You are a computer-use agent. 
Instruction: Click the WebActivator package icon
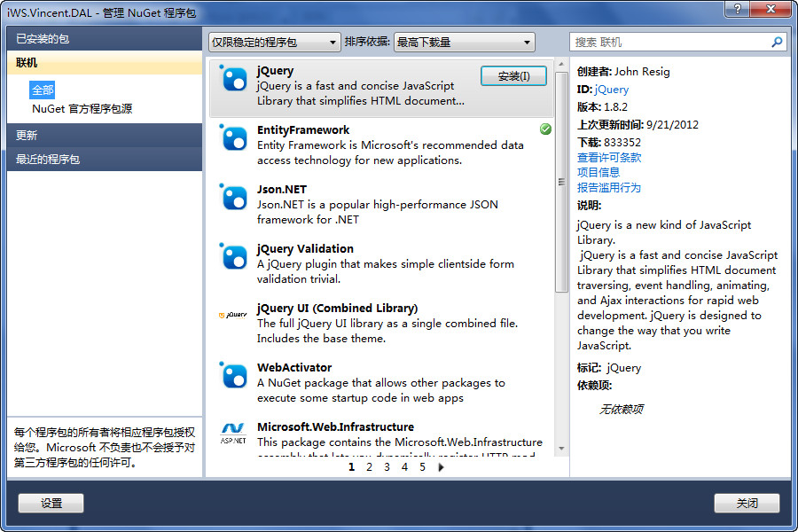[233, 376]
